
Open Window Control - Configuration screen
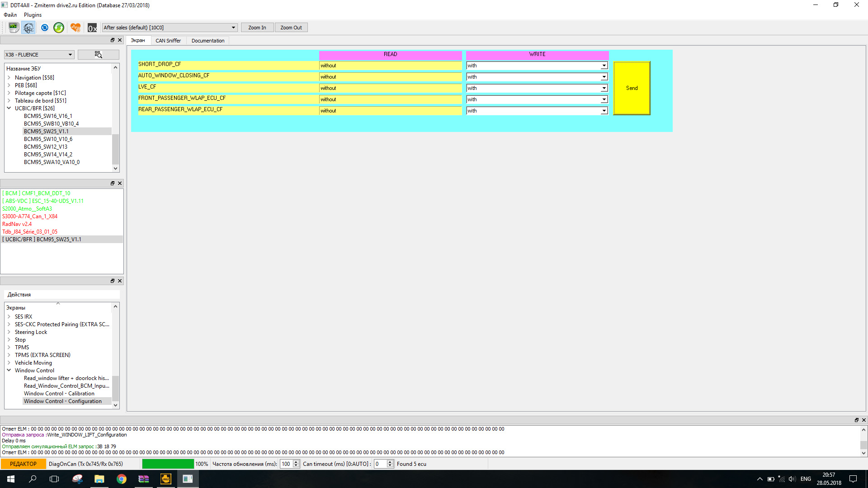pyautogui.click(x=62, y=400)
